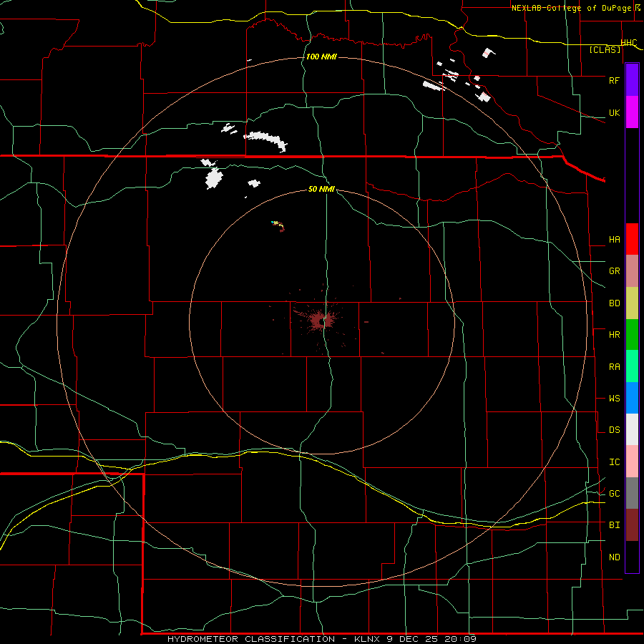Click the RF legend label
Screen dimensions: 644x644
tap(614, 80)
